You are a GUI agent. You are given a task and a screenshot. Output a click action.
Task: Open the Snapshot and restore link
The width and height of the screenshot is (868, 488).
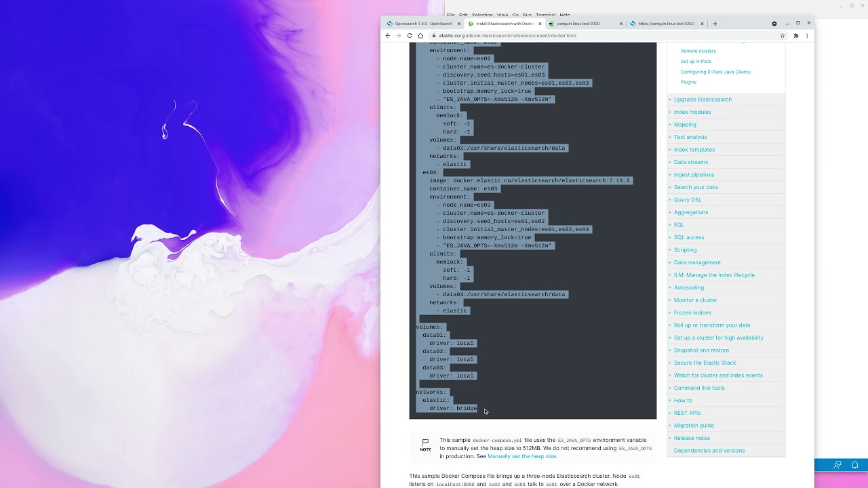pyautogui.click(x=701, y=350)
